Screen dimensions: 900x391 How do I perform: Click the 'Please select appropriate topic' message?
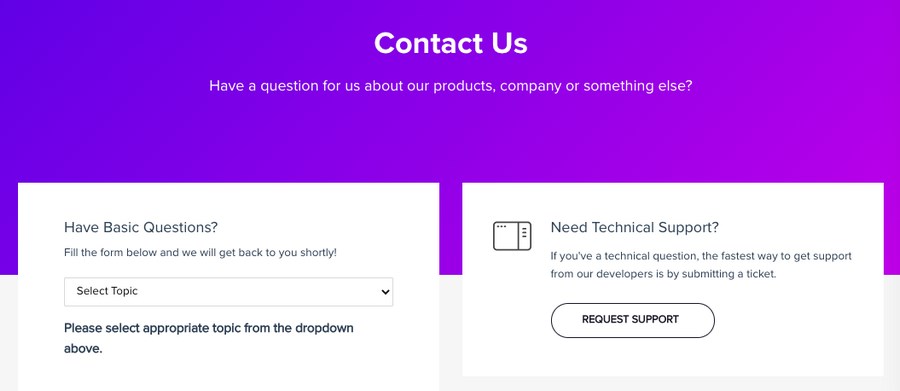[208, 338]
